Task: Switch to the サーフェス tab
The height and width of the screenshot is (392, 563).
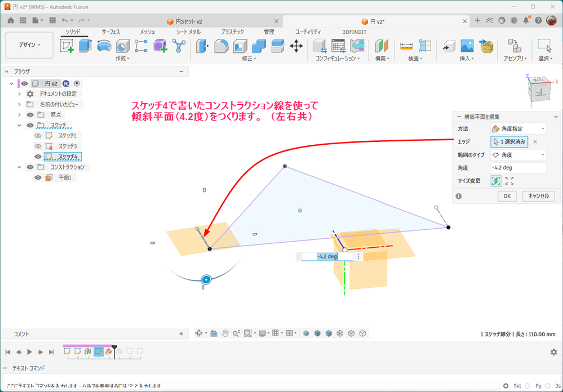Action: (x=110, y=32)
